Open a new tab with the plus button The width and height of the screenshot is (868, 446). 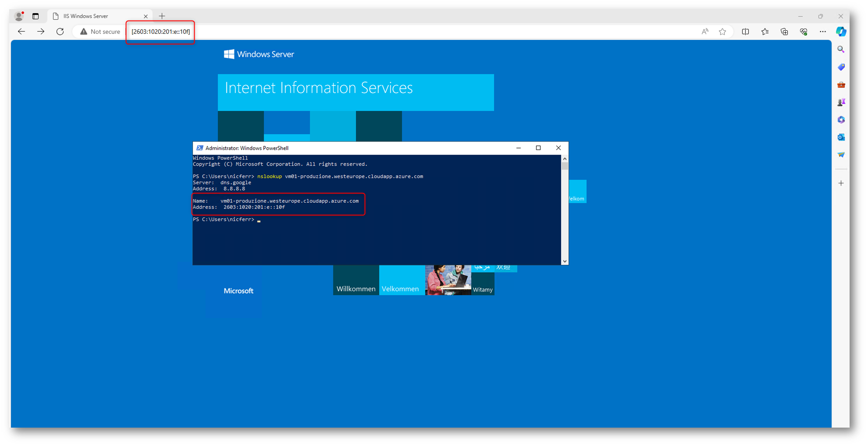162,16
